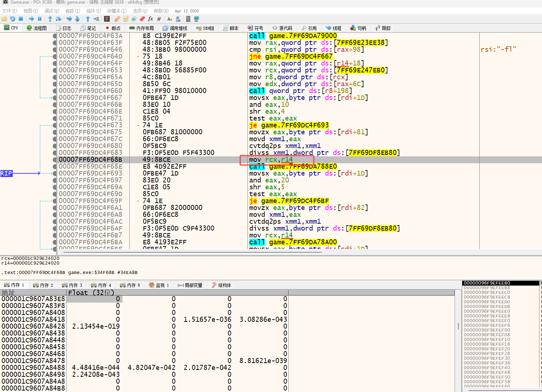Toggle breakpoint bullet at 00007FF69DC4F667
This screenshot has height=392, width=542.
click(x=55, y=98)
